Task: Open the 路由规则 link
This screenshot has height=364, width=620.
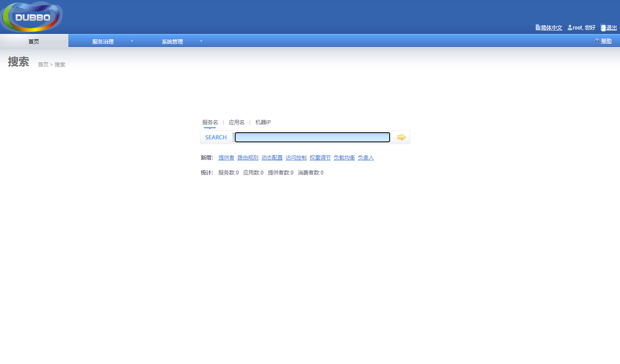Action: click(248, 158)
